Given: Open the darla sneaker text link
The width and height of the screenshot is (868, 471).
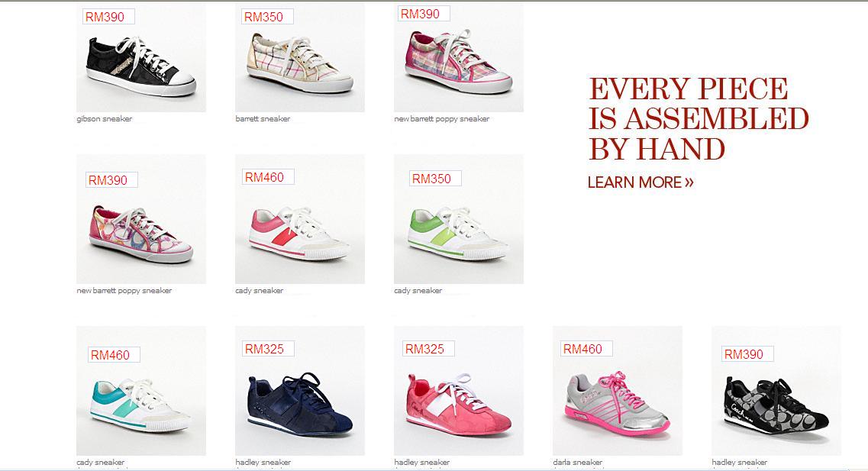Looking at the screenshot, I should [577, 462].
